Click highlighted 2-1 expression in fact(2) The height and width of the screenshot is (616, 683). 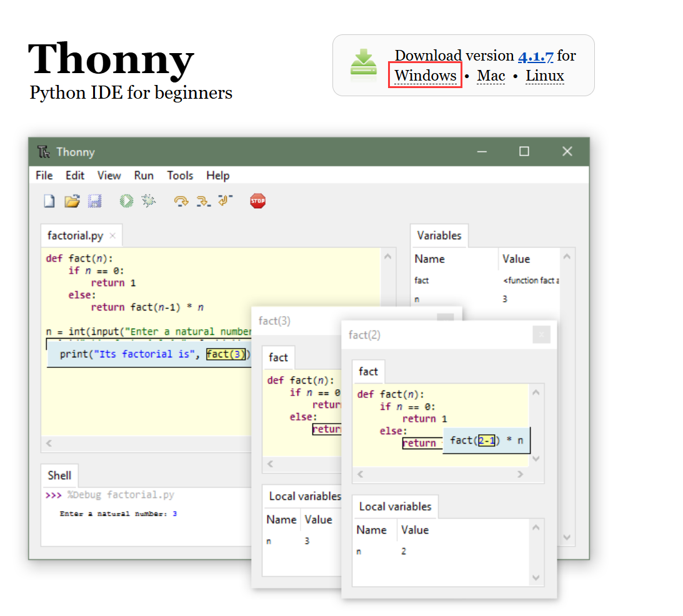487,441
